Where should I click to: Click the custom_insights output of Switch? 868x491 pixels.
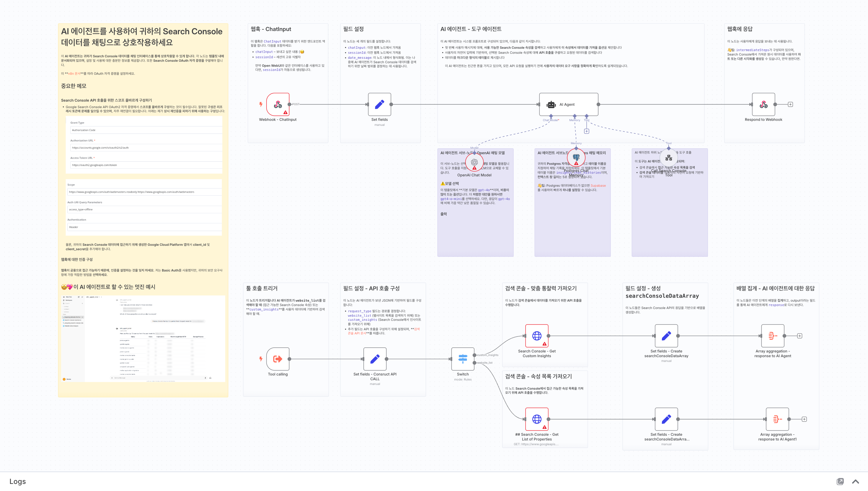click(474, 355)
